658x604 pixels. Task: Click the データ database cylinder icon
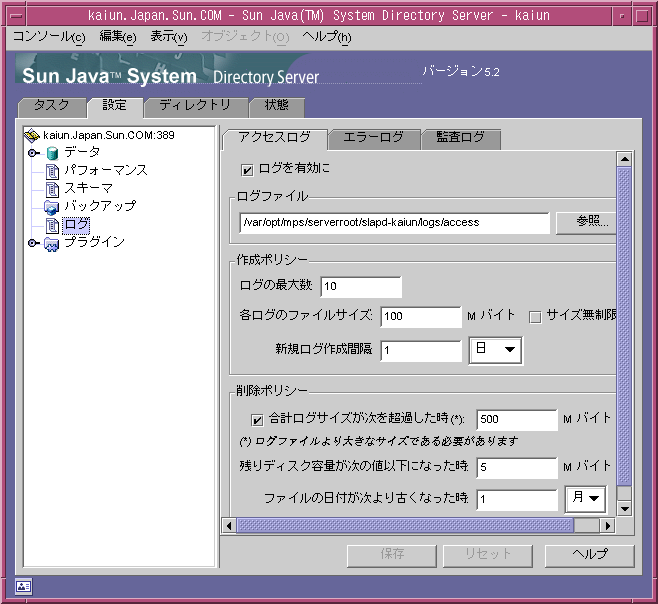pos(52,153)
